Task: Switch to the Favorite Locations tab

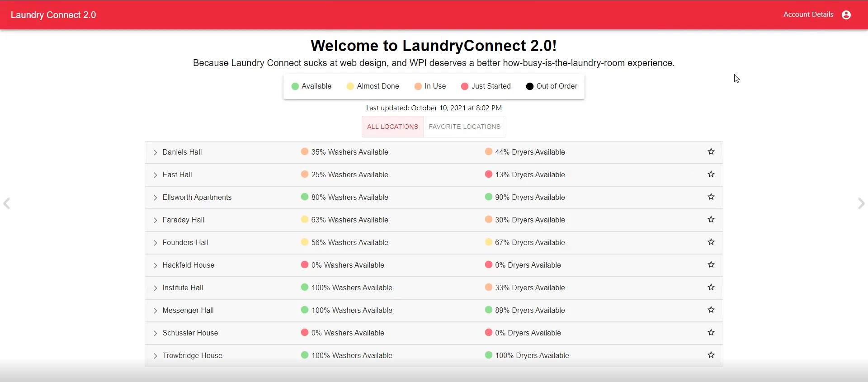Action: pos(465,127)
